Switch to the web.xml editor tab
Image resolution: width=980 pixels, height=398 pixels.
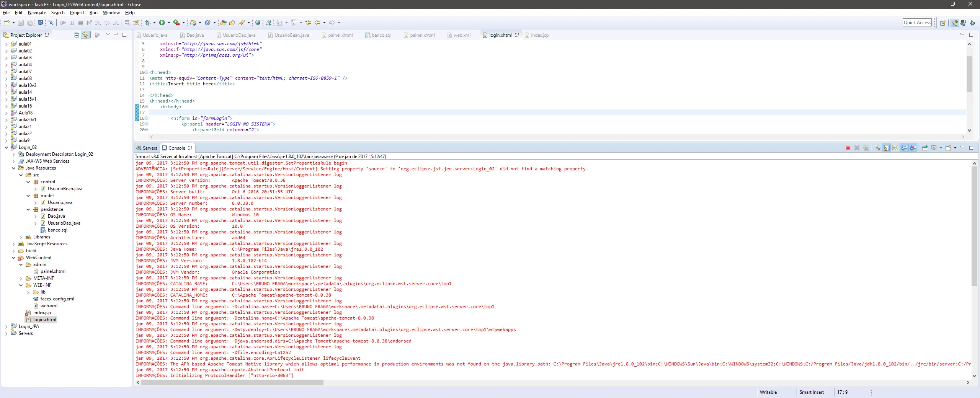tap(462, 35)
